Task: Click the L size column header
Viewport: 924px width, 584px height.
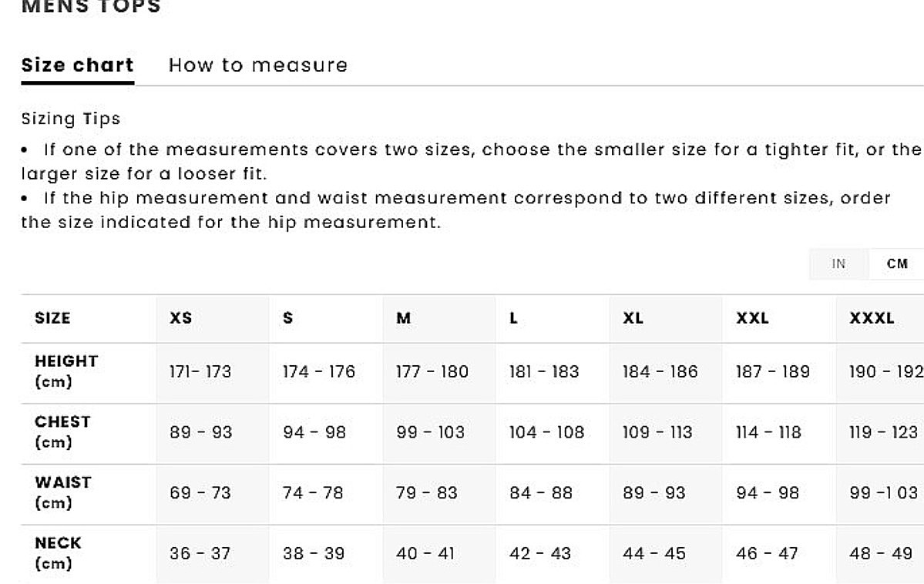Action: point(513,318)
